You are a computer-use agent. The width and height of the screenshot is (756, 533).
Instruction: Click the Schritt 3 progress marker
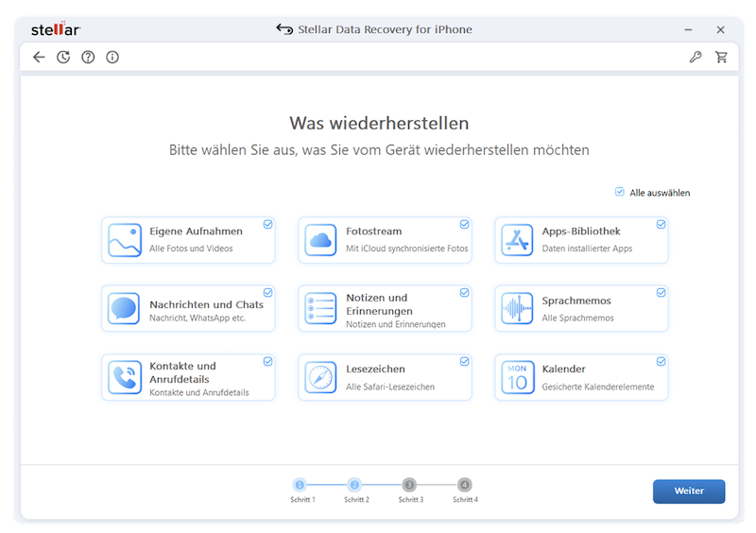coord(409,485)
